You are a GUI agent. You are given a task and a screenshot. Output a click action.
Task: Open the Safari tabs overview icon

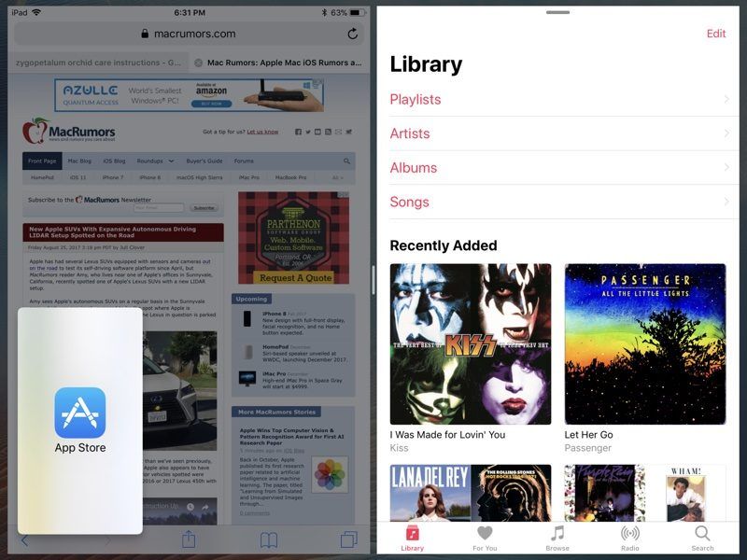click(x=349, y=539)
